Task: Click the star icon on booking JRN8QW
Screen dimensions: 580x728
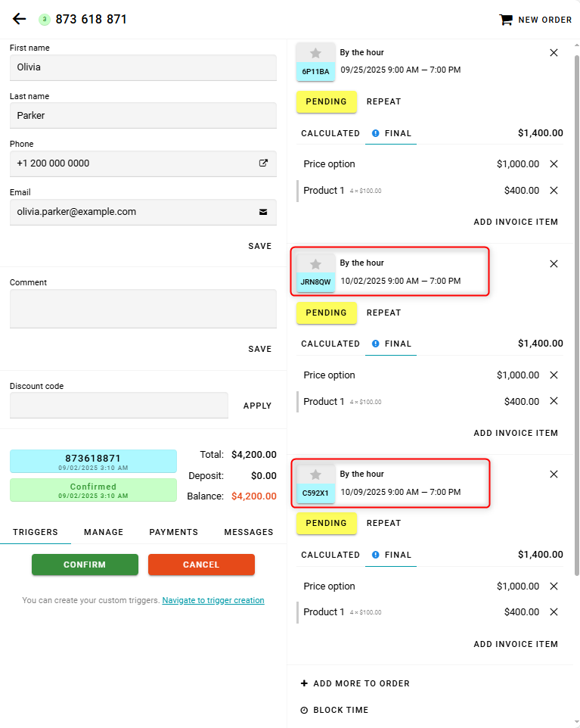Action: (315, 263)
